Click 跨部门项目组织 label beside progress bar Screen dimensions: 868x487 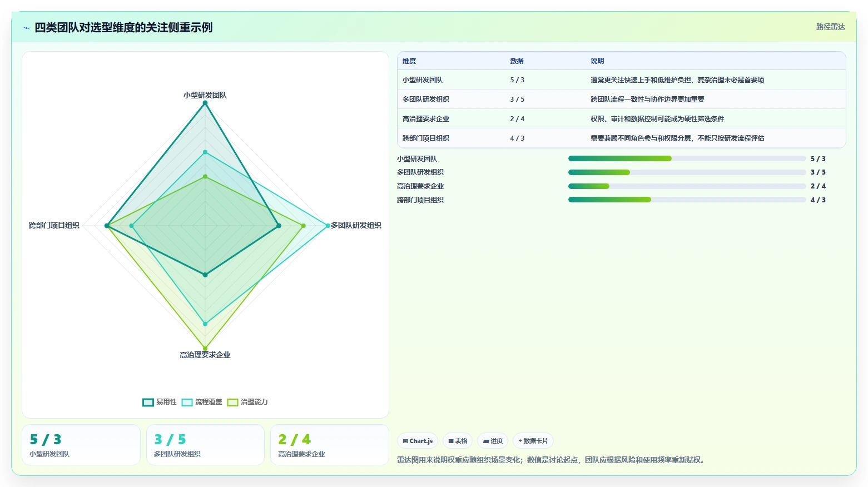coord(420,200)
